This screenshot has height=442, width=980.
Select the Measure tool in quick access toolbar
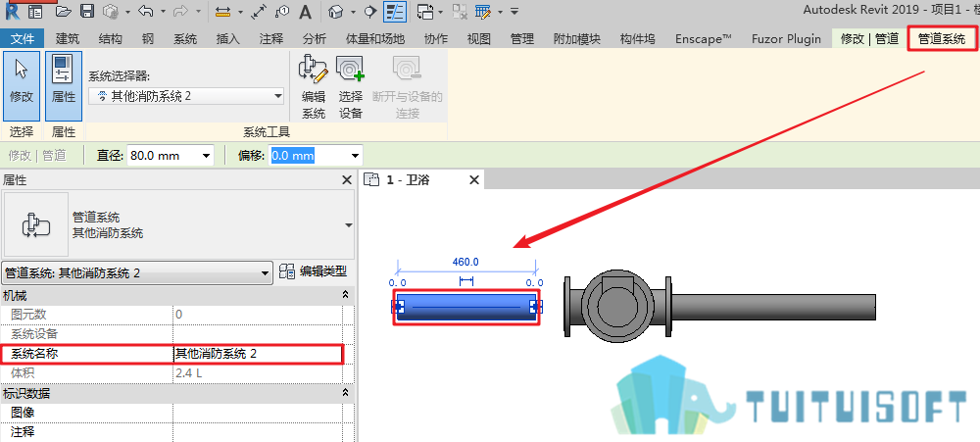pyautogui.click(x=221, y=11)
